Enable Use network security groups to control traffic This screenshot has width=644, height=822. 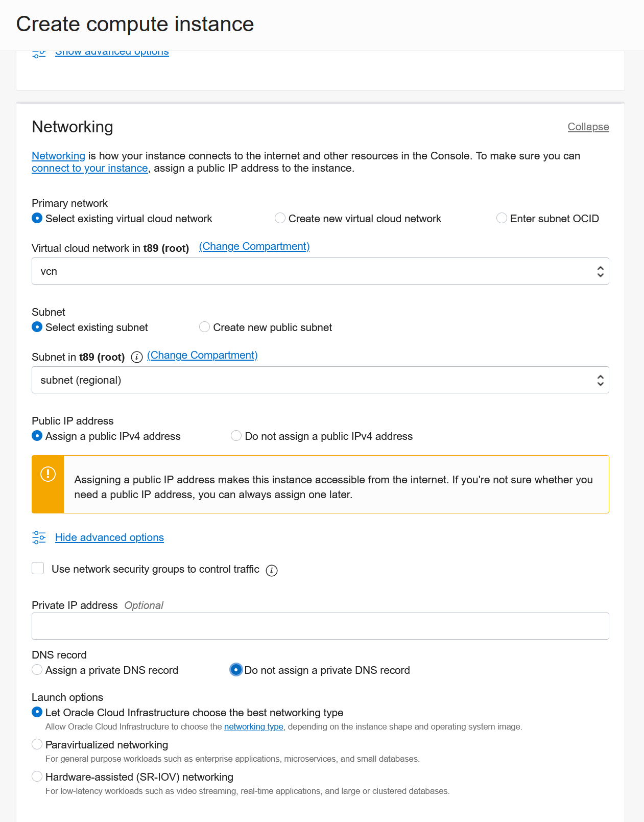click(38, 568)
